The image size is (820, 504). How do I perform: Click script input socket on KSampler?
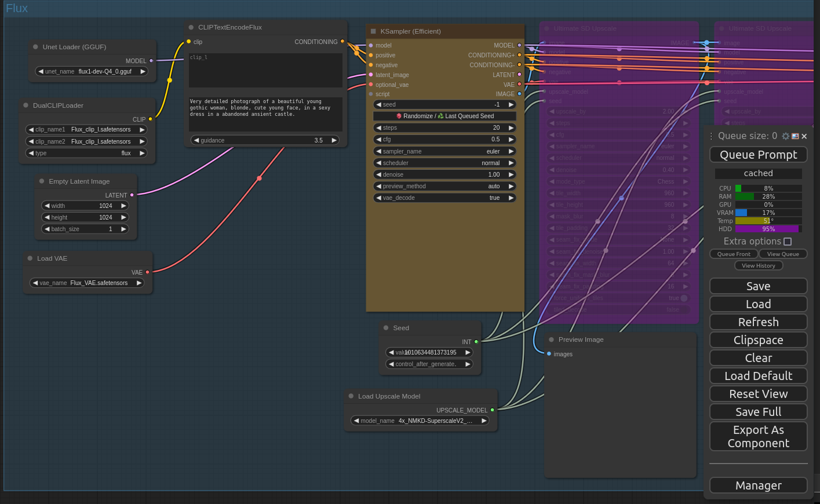coord(371,94)
